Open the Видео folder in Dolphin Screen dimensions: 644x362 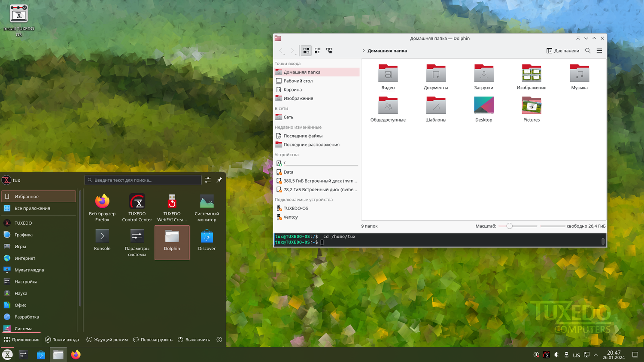[x=388, y=77]
